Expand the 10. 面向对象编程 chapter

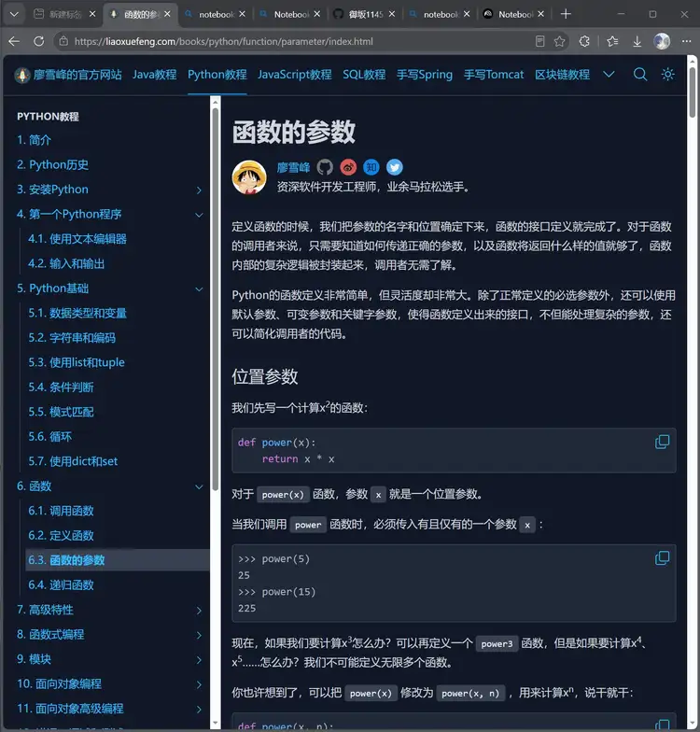click(x=199, y=685)
